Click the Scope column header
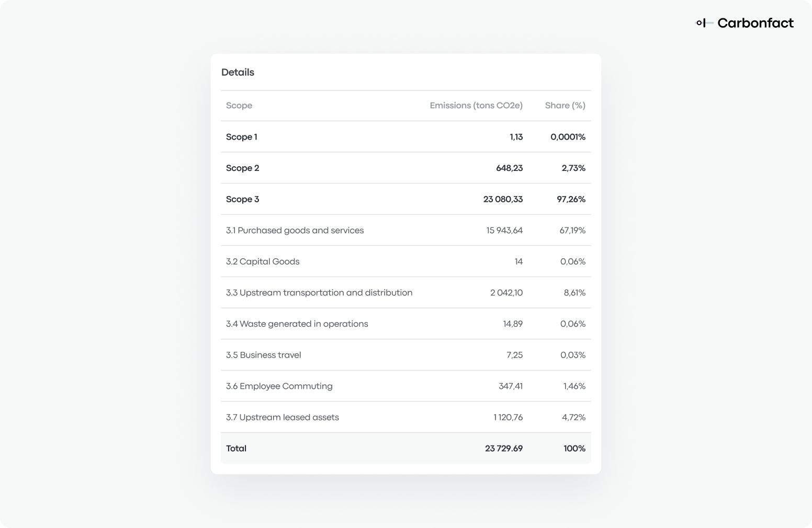This screenshot has width=812, height=528. click(239, 106)
